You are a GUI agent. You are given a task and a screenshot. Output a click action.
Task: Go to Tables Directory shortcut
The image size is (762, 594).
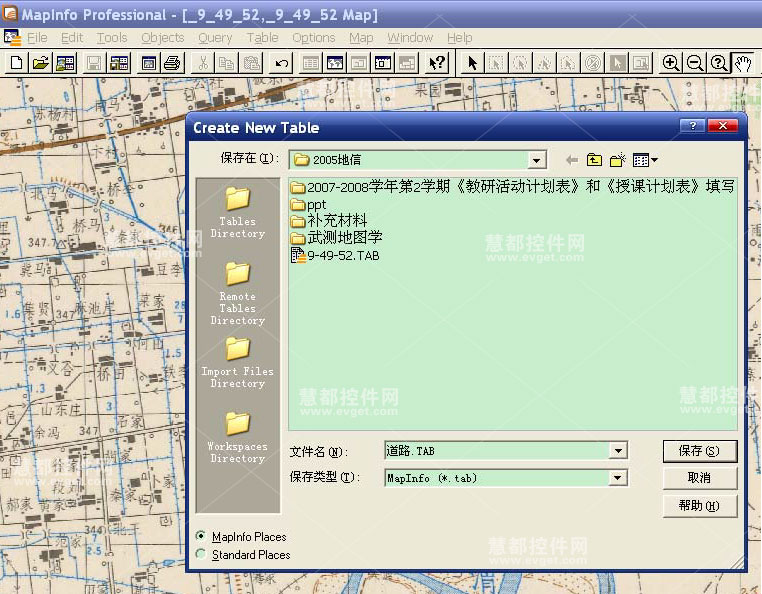(x=238, y=212)
